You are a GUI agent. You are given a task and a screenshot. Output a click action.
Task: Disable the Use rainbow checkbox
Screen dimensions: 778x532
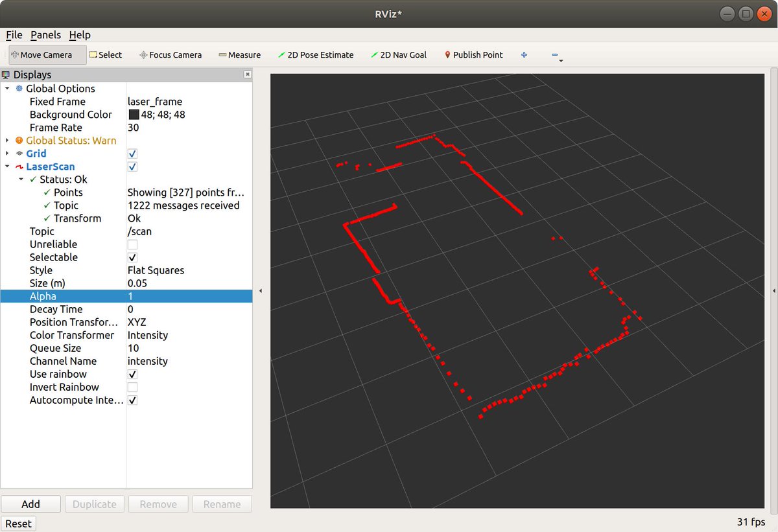tap(132, 374)
